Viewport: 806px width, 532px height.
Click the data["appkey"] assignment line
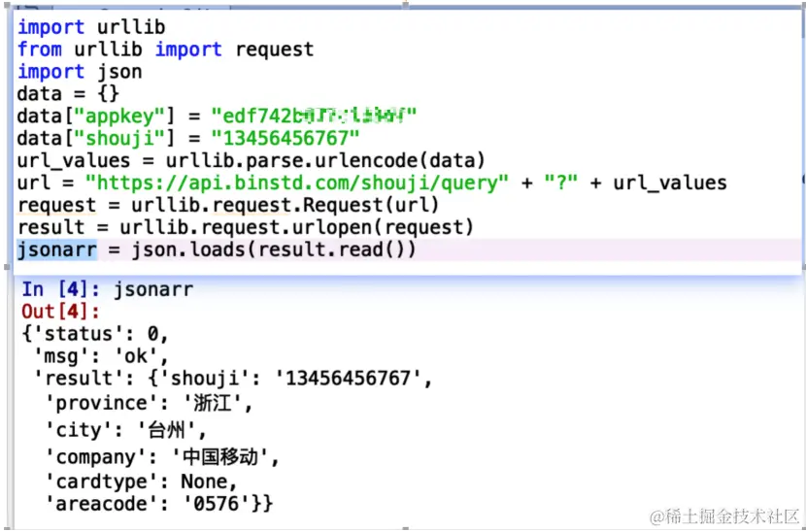(x=217, y=116)
